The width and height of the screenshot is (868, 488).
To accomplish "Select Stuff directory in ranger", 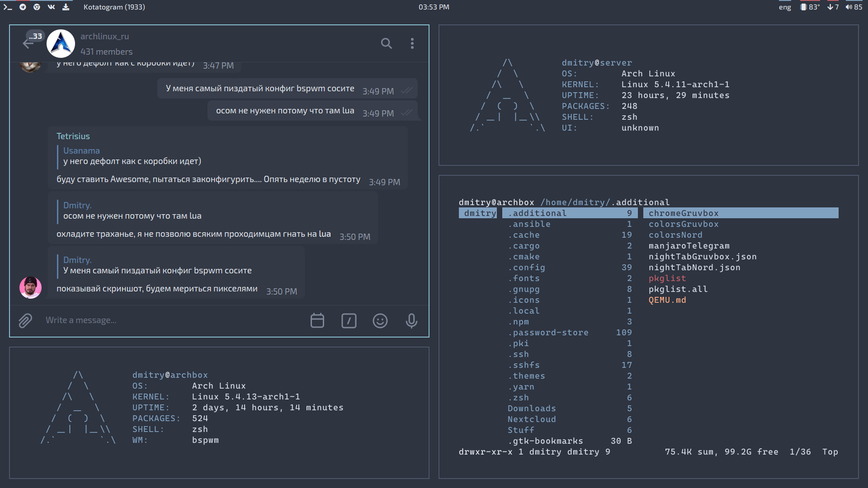I will (570, 430).
